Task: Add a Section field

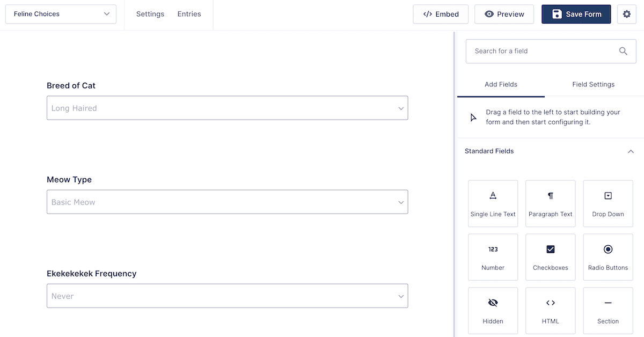Action: click(608, 311)
